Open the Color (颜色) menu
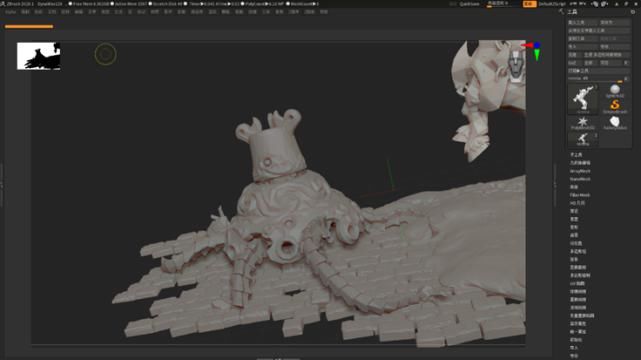This screenshot has height=360, width=641. click(x=38, y=12)
